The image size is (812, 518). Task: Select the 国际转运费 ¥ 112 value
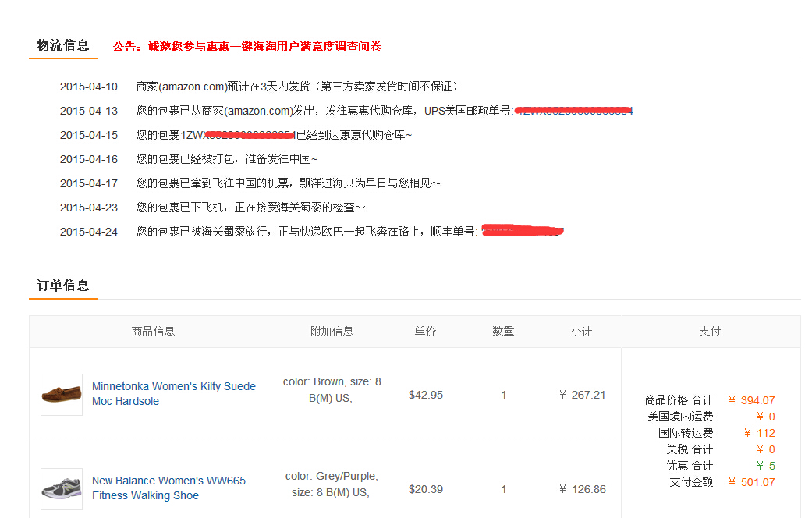click(760, 433)
